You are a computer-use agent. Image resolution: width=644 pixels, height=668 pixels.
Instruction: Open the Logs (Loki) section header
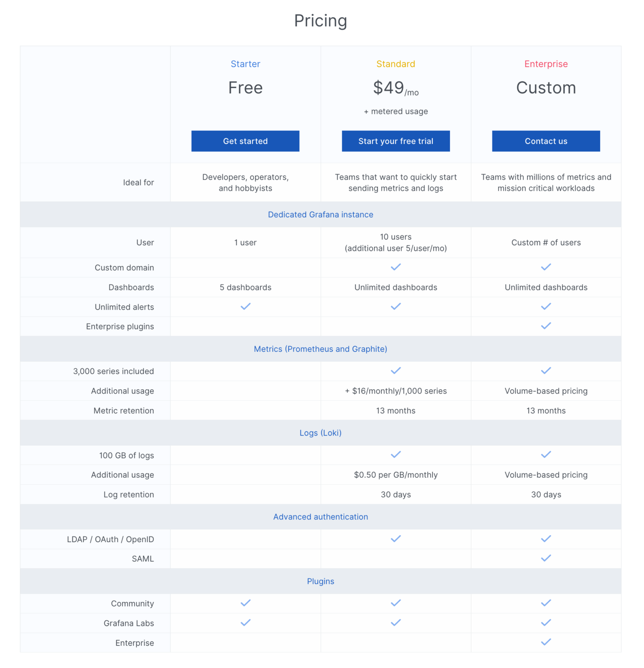321,433
